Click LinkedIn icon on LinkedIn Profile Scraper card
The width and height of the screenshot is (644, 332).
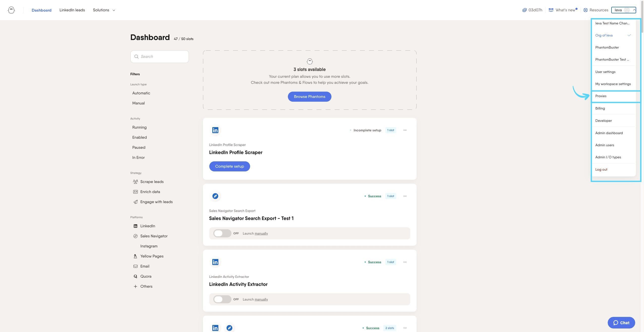click(x=215, y=130)
